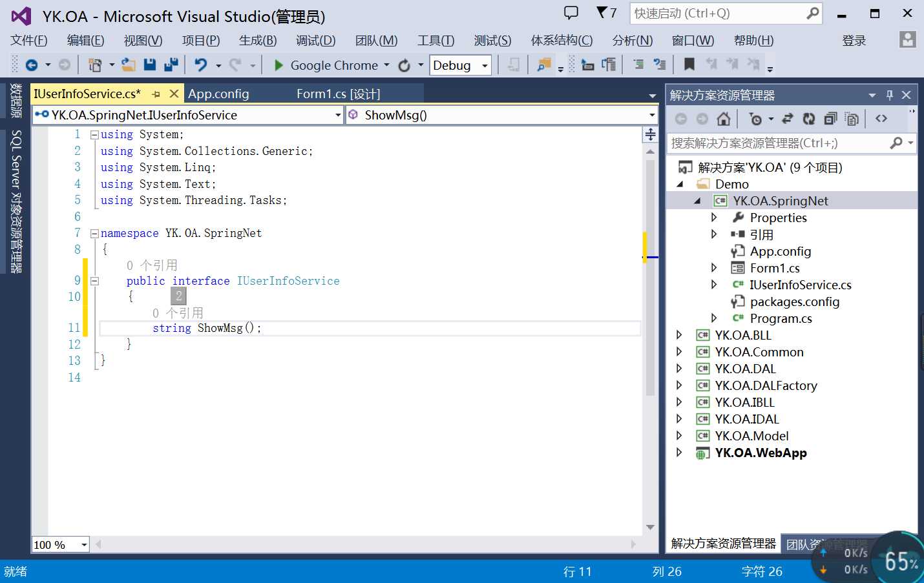Switch to the 团队资源管理器 tab

coord(826,544)
